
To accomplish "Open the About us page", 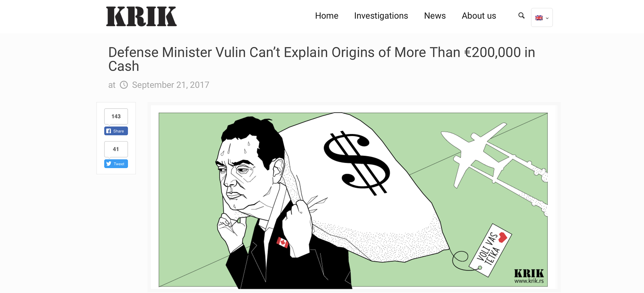I will 479,16.
